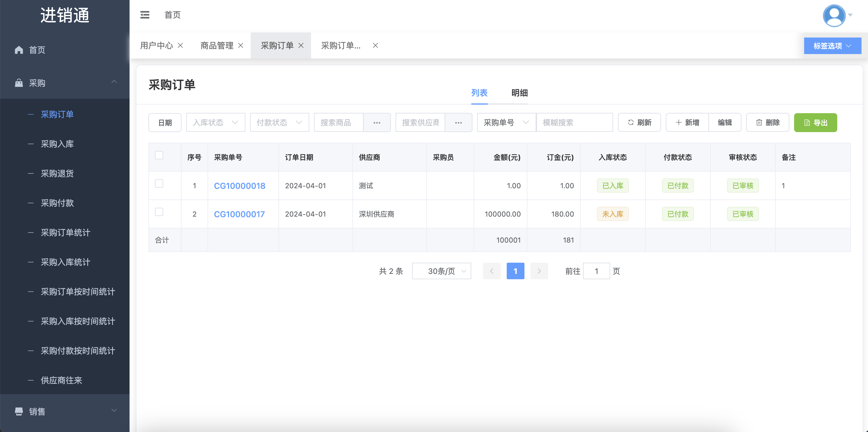Focus the 模糊搜索 input field
Viewport: 868px width, 432px height.
coord(574,123)
